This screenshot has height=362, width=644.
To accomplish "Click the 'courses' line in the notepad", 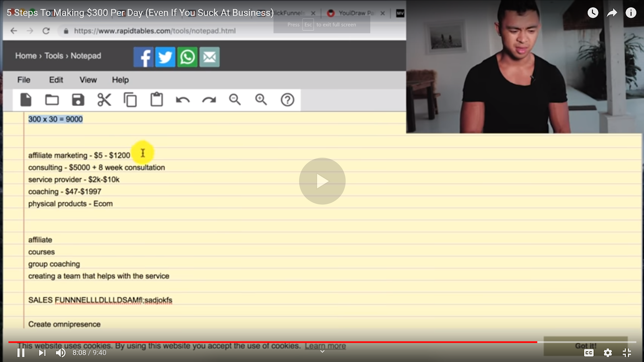I will [x=41, y=252].
